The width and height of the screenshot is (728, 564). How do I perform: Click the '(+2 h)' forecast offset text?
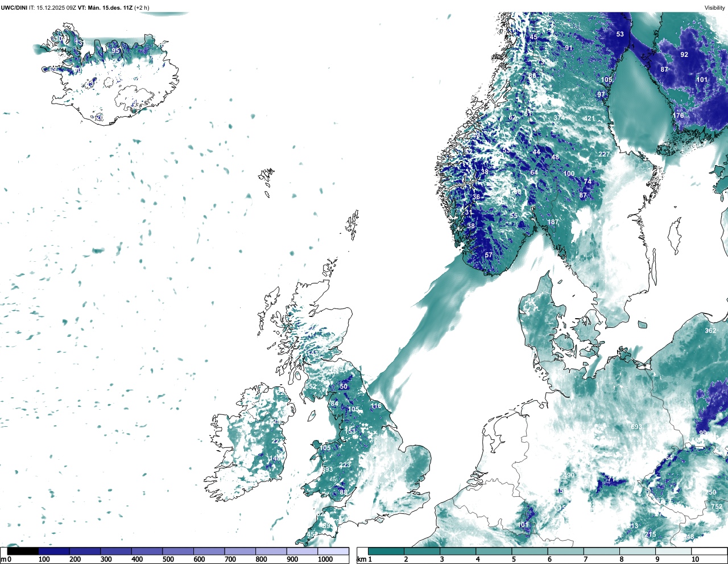(x=142, y=7)
